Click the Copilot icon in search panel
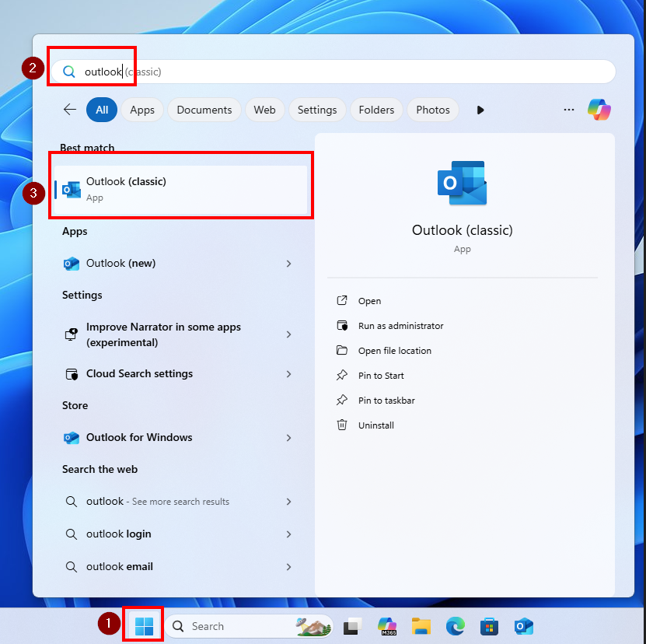Image resolution: width=646 pixels, height=644 pixels. pos(599,110)
